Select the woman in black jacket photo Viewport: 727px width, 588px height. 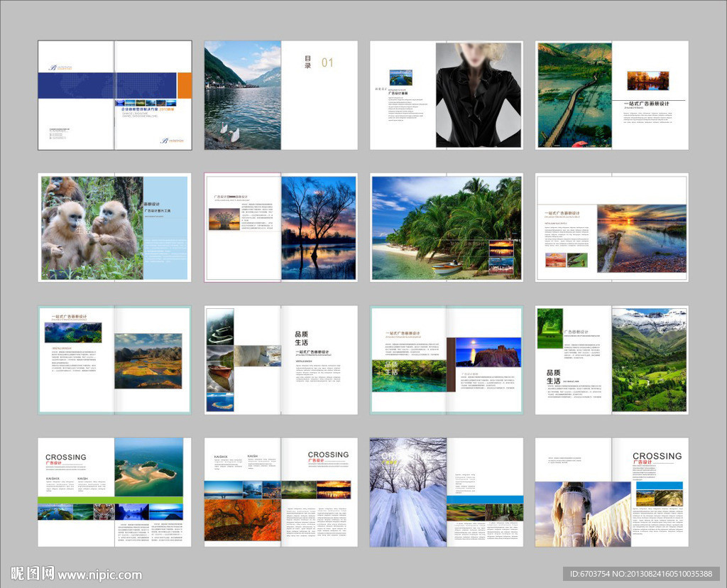(x=479, y=95)
